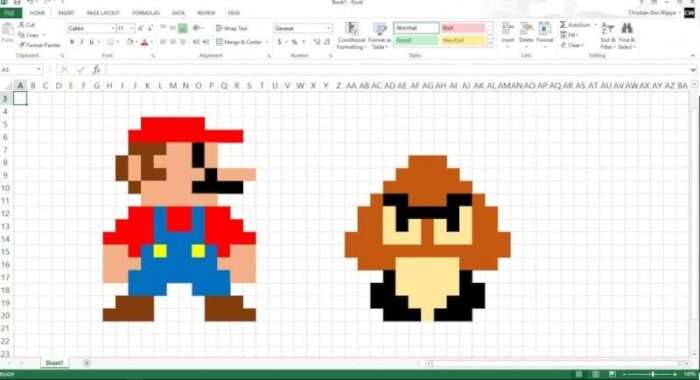Toggle Wrap Text

231,28
